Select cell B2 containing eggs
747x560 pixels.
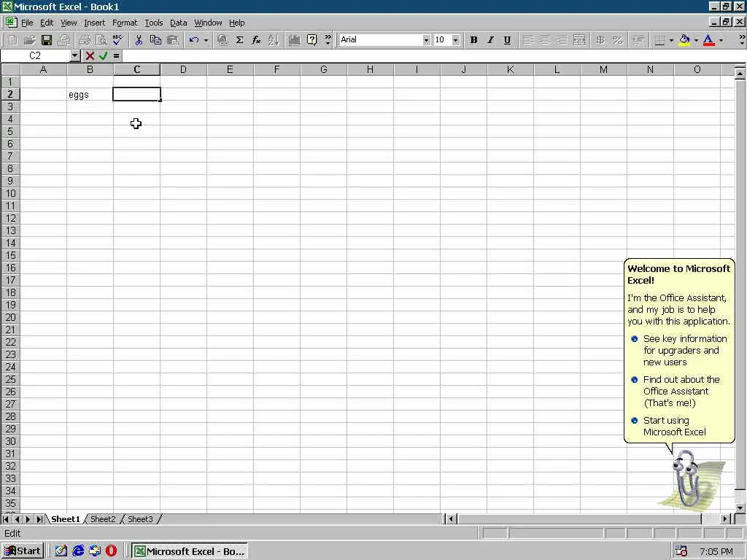click(x=90, y=94)
